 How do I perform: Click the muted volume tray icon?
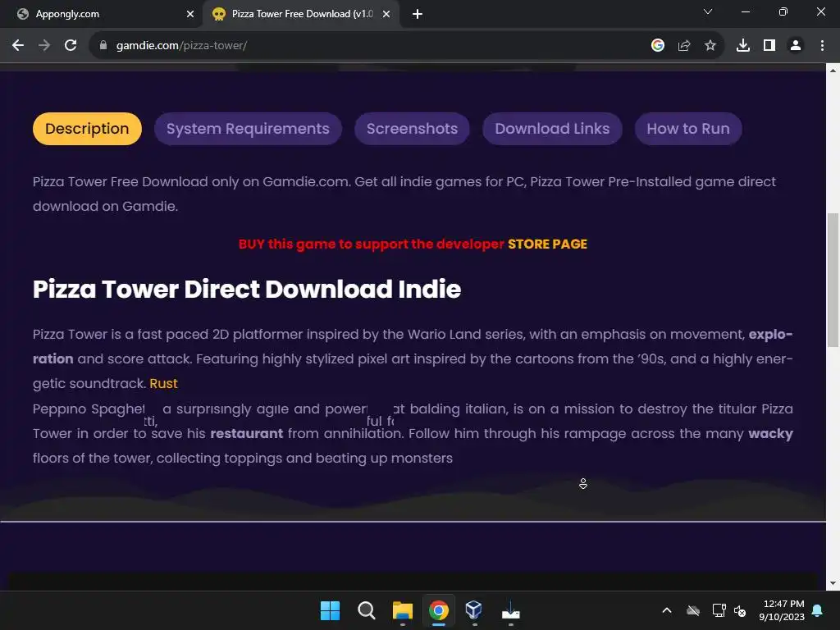pyautogui.click(x=740, y=610)
